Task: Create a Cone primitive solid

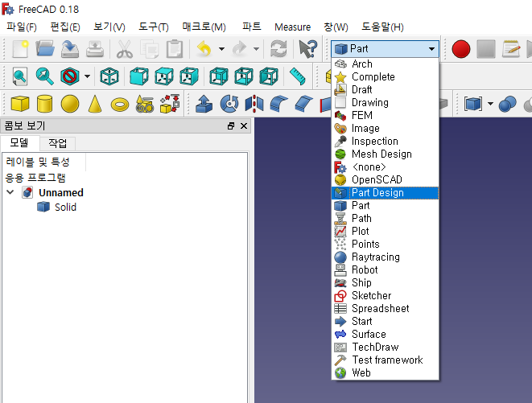Action: tap(95, 104)
